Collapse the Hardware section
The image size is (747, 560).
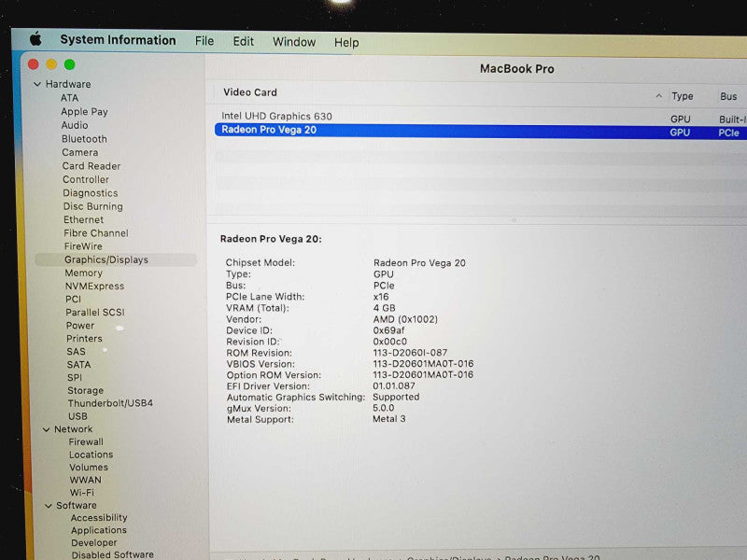(x=37, y=84)
